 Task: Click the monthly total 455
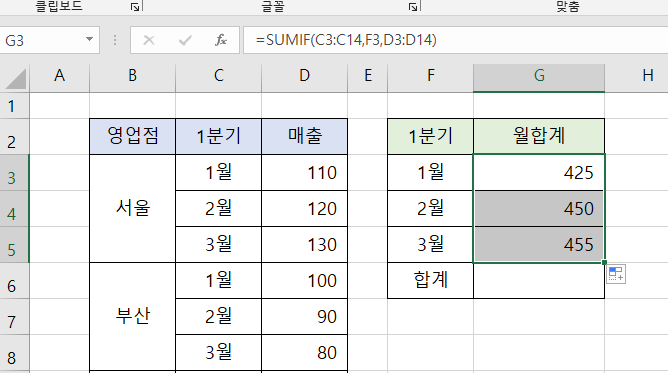(x=539, y=244)
